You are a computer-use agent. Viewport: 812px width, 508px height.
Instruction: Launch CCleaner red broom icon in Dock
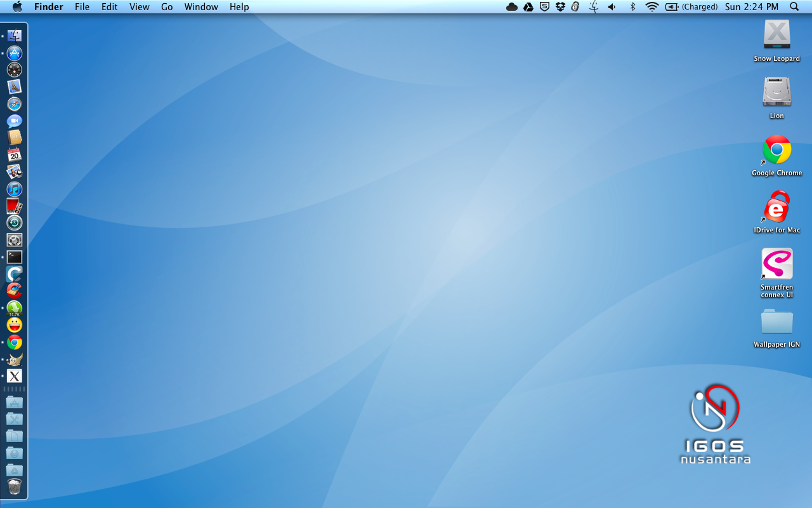click(15, 291)
